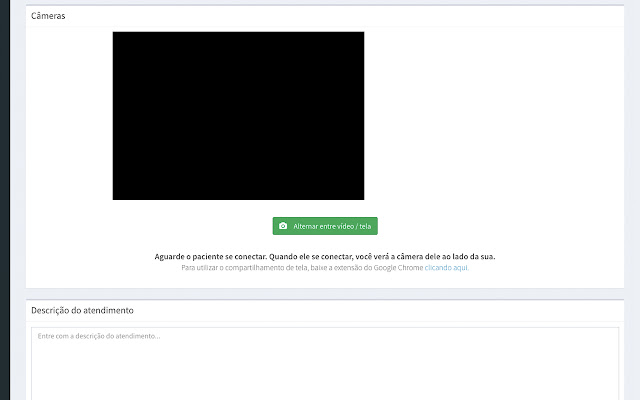Click the 'Descrição do atendimento' heading
This screenshot has height=400, width=640.
[82, 310]
